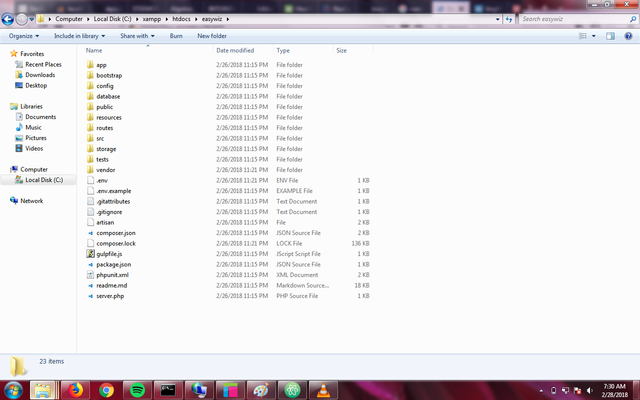Viewport: 640px width, 400px height.
Task: Open the Organize dropdown menu
Action: pos(24,36)
